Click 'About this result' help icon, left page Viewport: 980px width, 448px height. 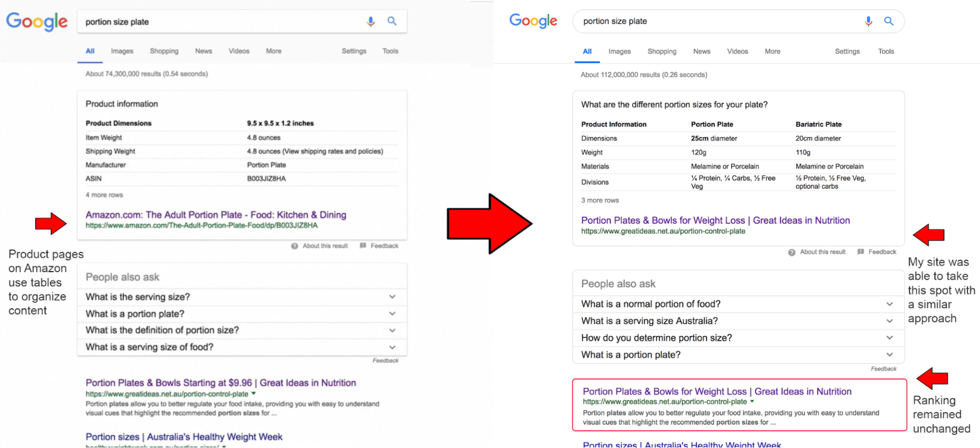click(295, 246)
